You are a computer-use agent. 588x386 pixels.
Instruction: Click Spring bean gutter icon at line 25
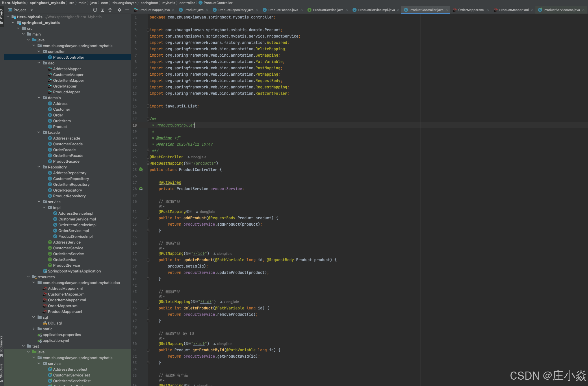click(141, 170)
